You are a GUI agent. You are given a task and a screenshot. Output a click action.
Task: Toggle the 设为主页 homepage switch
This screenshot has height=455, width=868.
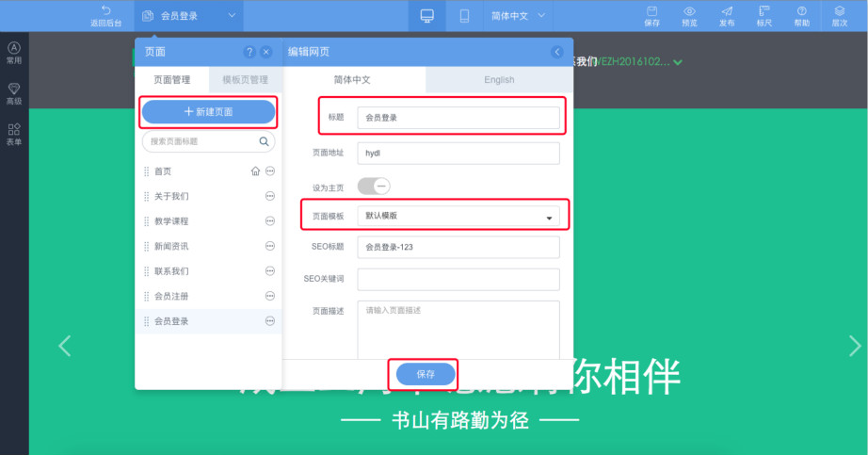[x=374, y=187]
